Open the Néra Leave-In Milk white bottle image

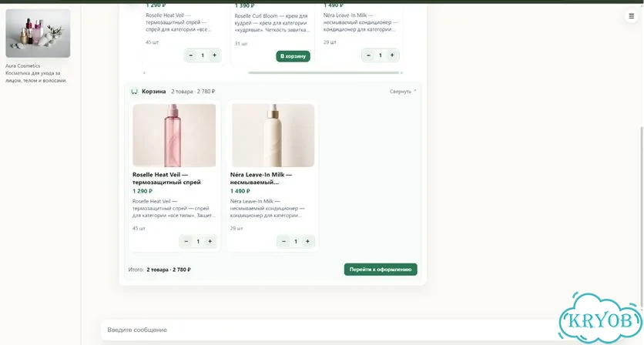click(x=273, y=135)
